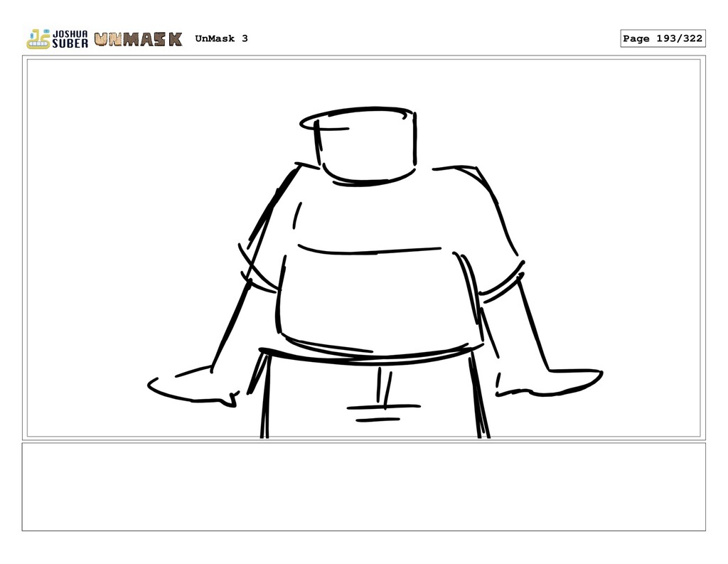Screen dimensions: 728x564
Task: Click the storyboard drawing panel
Action: click(x=363, y=248)
